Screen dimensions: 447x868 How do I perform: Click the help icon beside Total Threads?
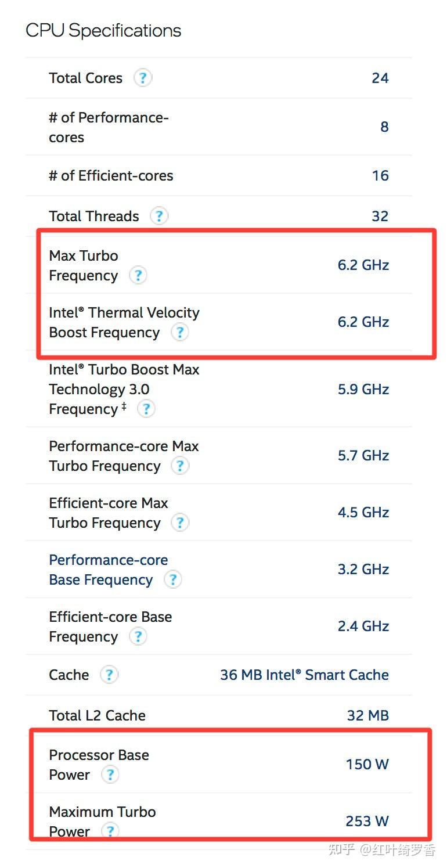[159, 216]
